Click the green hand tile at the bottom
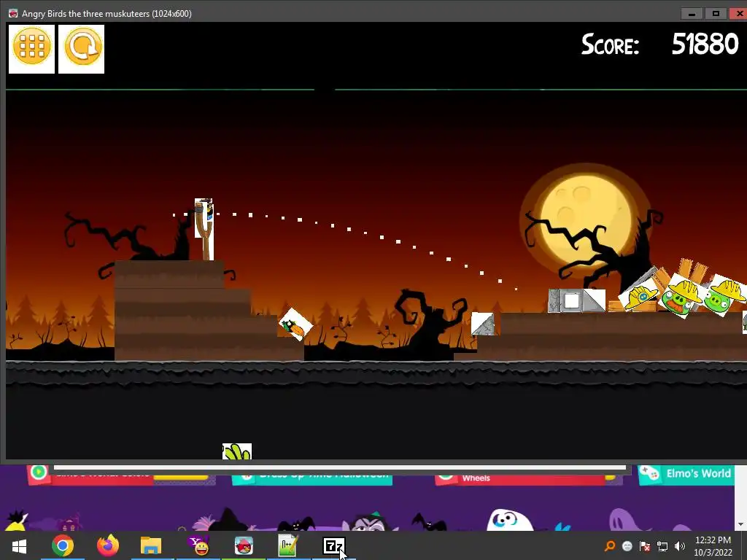747x560 pixels. tap(237, 451)
